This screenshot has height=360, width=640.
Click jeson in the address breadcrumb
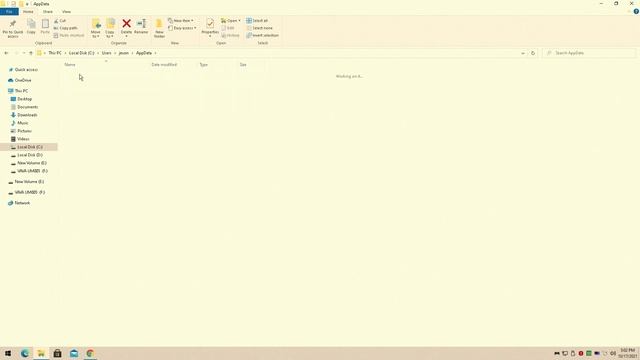(x=124, y=53)
